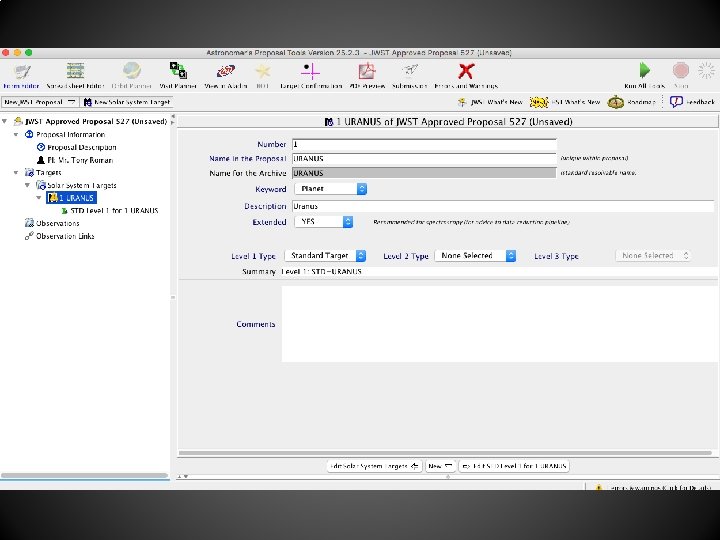Click the Description field containing Uranus

pos(503,206)
